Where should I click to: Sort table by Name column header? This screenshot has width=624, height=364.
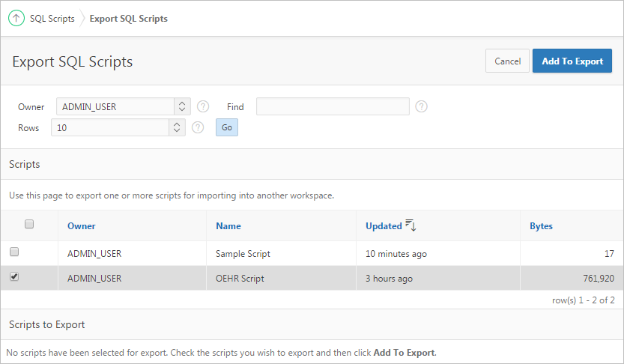point(228,225)
